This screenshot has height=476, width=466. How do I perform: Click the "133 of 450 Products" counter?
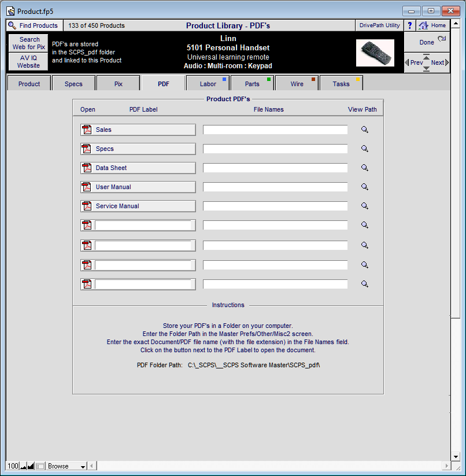point(97,25)
